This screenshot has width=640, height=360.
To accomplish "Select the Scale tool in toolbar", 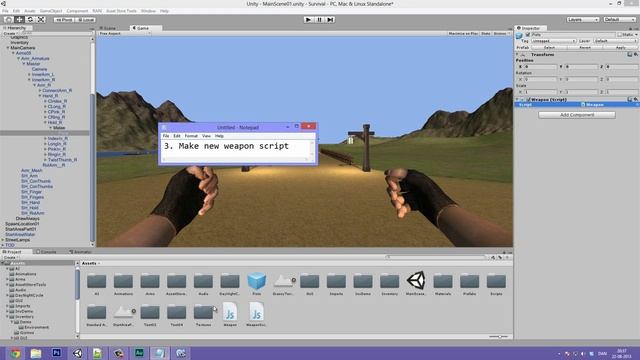I will coord(41,19).
